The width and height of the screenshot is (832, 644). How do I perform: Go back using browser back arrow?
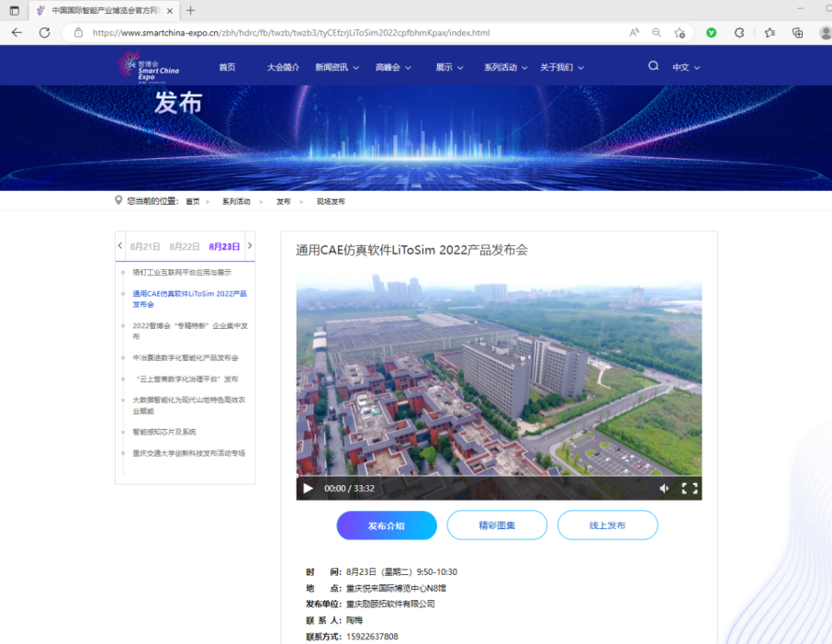click(17, 32)
